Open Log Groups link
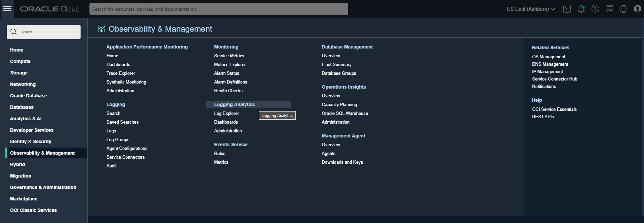 [118, 139]
